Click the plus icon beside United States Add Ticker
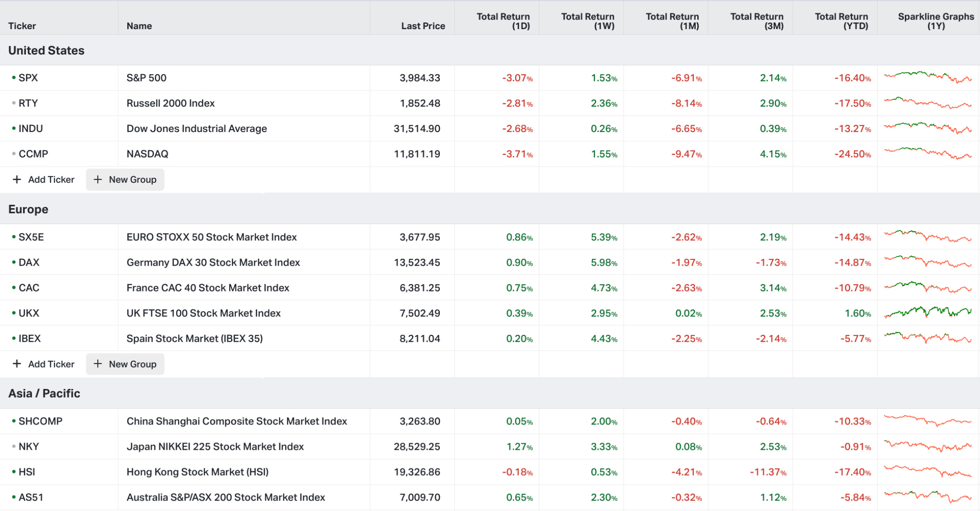Viewport: 980px width, 511px height. point(17,179)
